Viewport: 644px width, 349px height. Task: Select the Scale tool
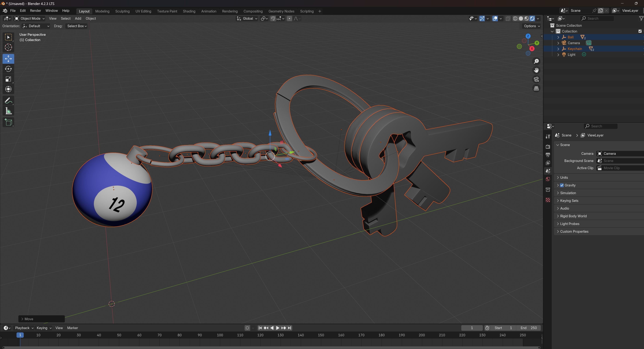(8, 79)
